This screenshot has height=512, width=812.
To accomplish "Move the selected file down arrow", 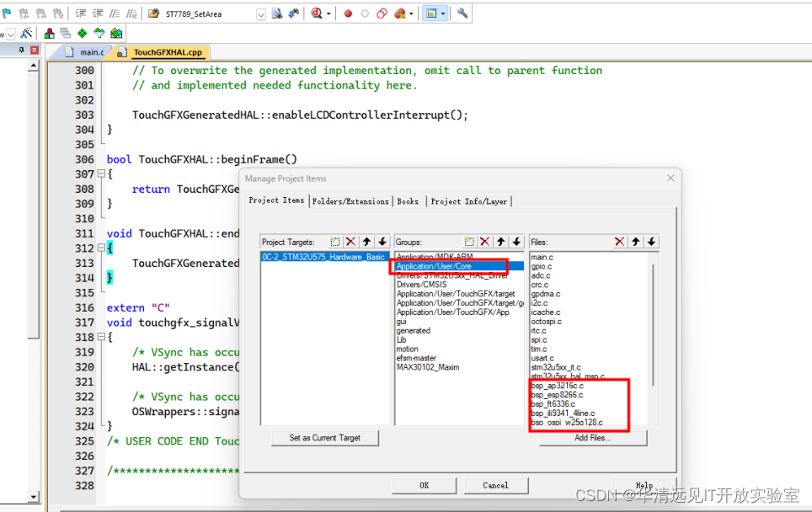I will click(651, 242).
